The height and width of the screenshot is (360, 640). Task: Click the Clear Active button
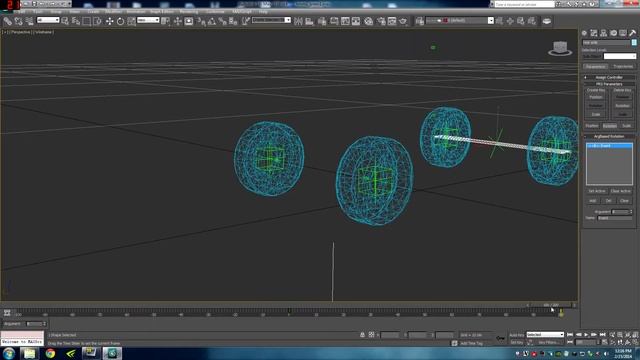click(620, 191)
